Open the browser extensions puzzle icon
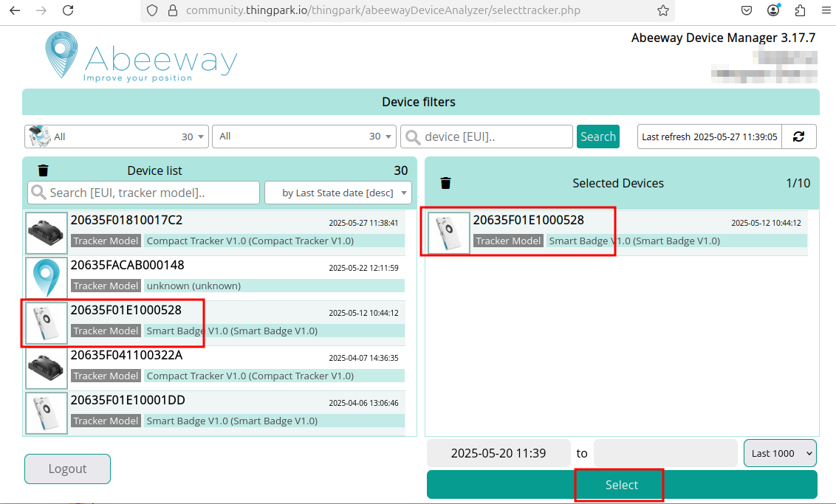Image resolution: width=836 pixels, height=504 pixels. click(800, 10)
